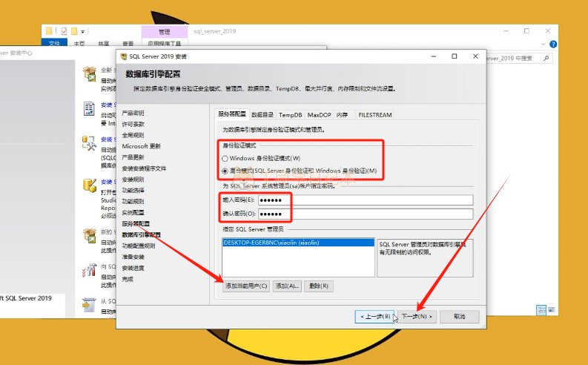Click the 完成 step
The height and width of the screenshot is (365, 588).
point(128,279)
